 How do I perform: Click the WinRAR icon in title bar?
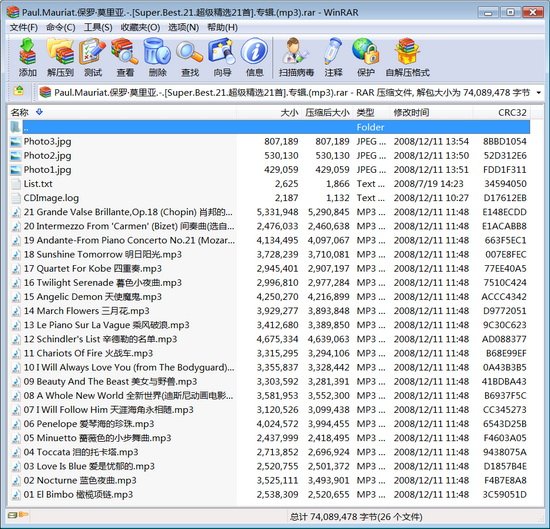[x=13, y=12]
